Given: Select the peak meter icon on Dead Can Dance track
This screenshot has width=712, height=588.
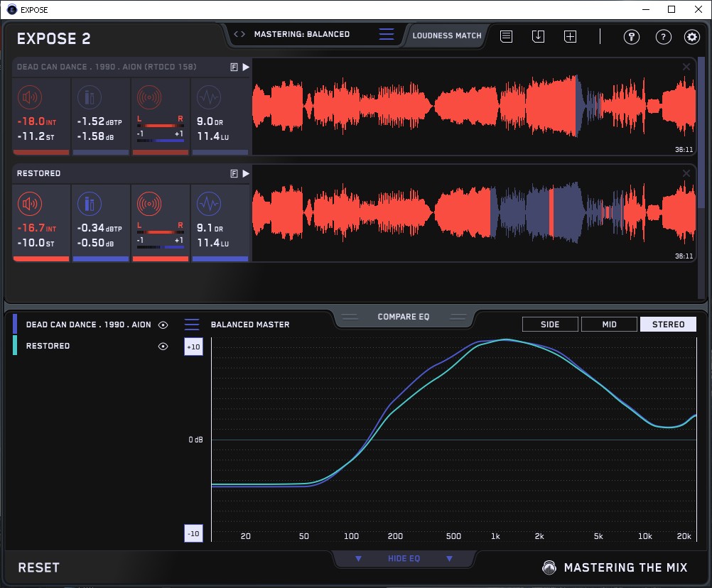Looking at the screenshot, I should pyautogui.click(x=90, y=97).
